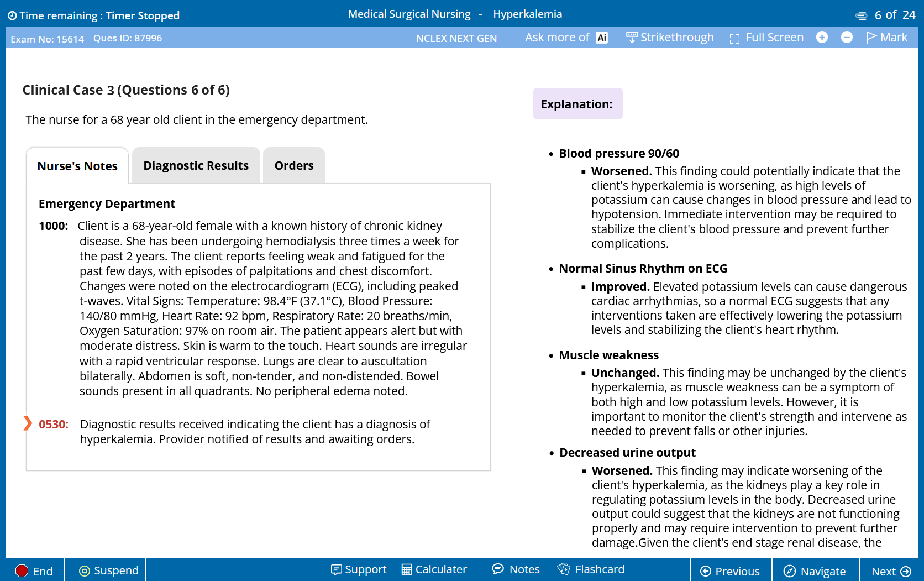Open the Calculater tool
This screenshot has width=924, height=581.
tap(434, 569)
